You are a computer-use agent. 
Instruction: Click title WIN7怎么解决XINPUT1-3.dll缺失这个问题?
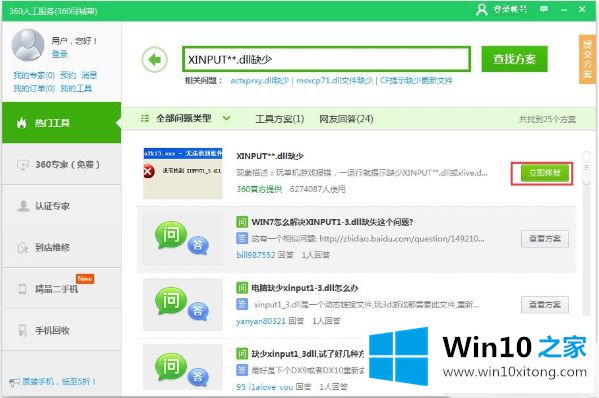click(332, 222)
